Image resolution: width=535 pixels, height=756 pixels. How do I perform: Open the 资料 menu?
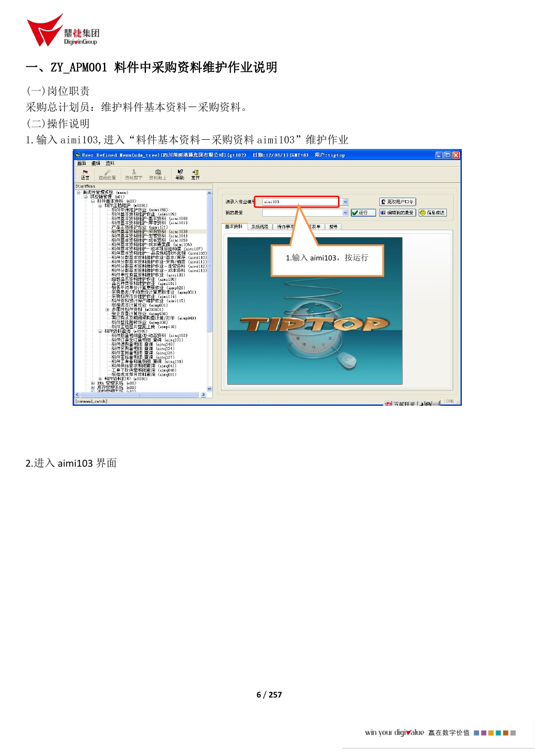[x=110, y=163]
